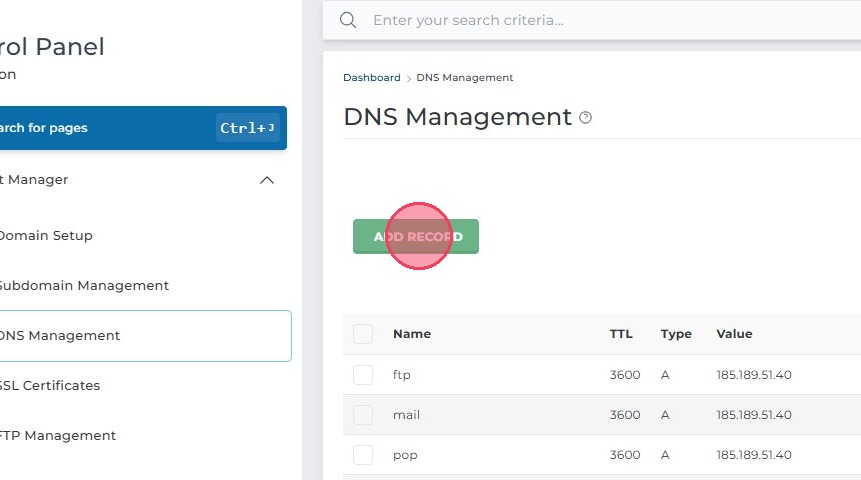The image size is (861, 480).
Task: Sort records by the TTL column header
Action: (621, 334)
